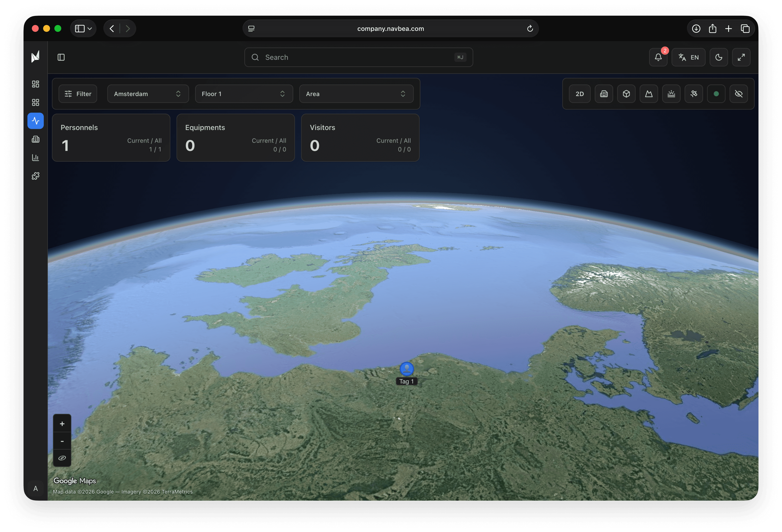Click the map orbit tilt control
The image size is (782, 532).
point(62,458)
